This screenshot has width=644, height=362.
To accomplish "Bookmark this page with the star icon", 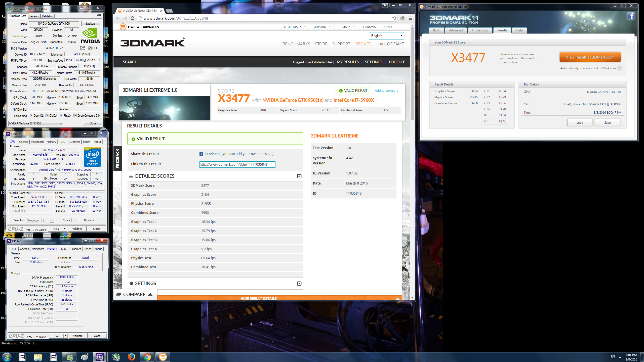I will pyautogui.click(x=394, y=18).
